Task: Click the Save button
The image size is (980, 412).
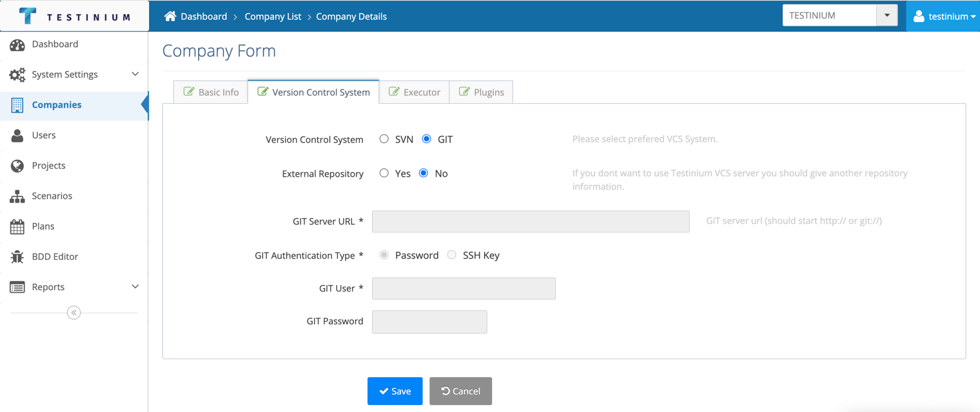Action: click(395, 391)
